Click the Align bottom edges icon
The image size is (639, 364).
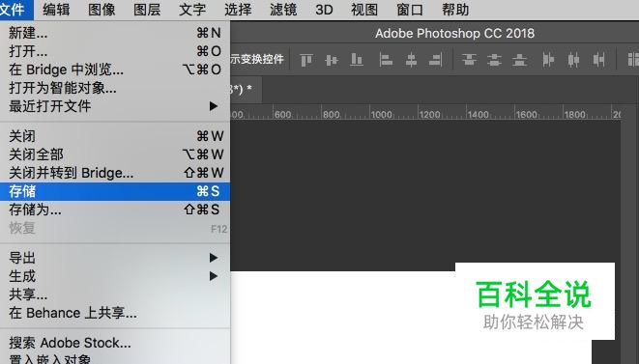[x=357, y=60]
